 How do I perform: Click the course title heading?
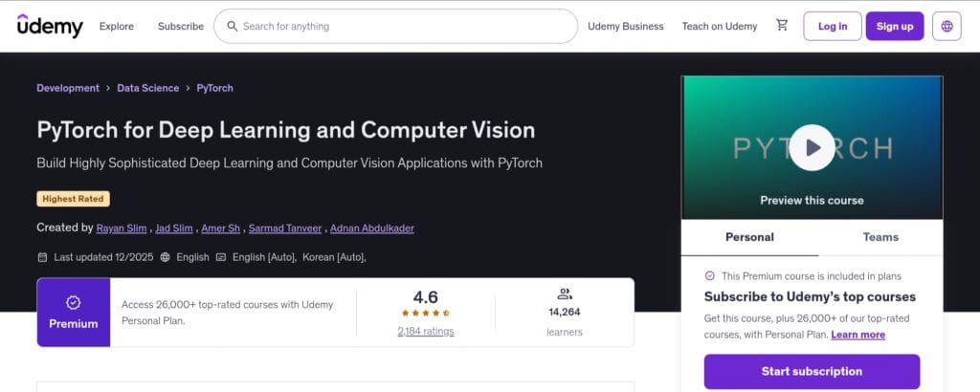click(x=285, y=130)
